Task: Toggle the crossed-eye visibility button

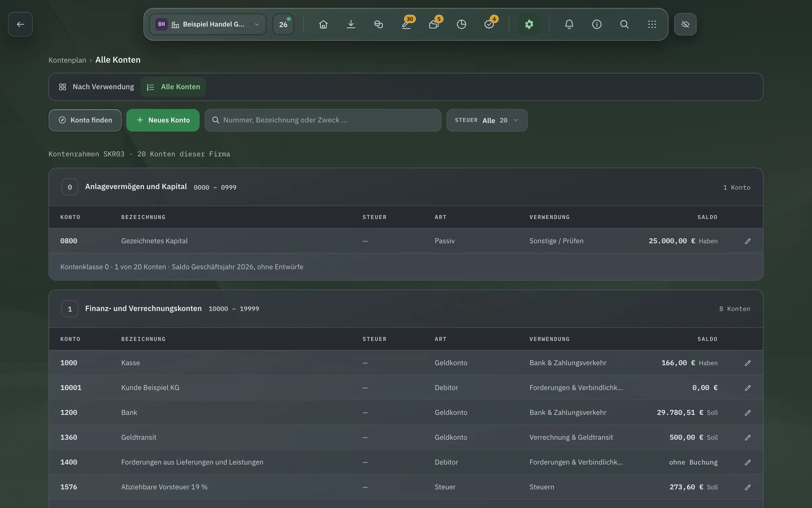Action: pos(685,24)
